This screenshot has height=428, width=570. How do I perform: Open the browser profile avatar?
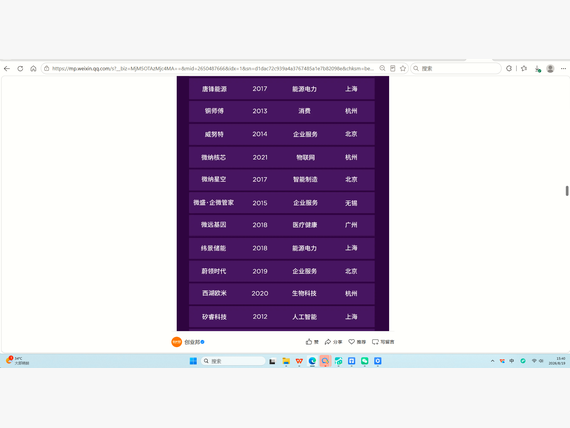[x=550, y=68]
